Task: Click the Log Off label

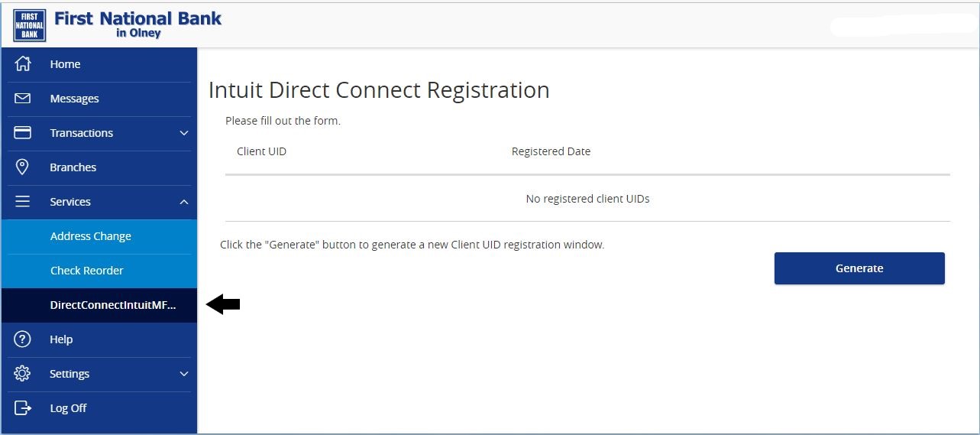Action: (x=69, y=408)
